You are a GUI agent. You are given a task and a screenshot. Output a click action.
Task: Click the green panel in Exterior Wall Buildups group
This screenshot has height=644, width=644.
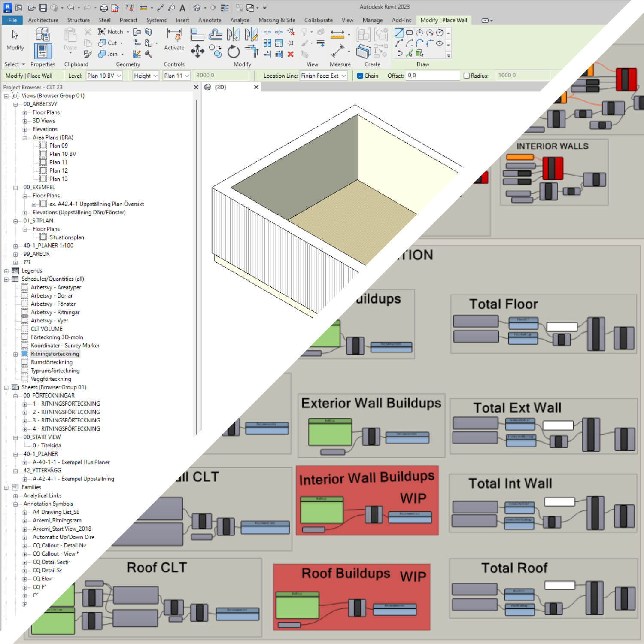tap(330, 432)
